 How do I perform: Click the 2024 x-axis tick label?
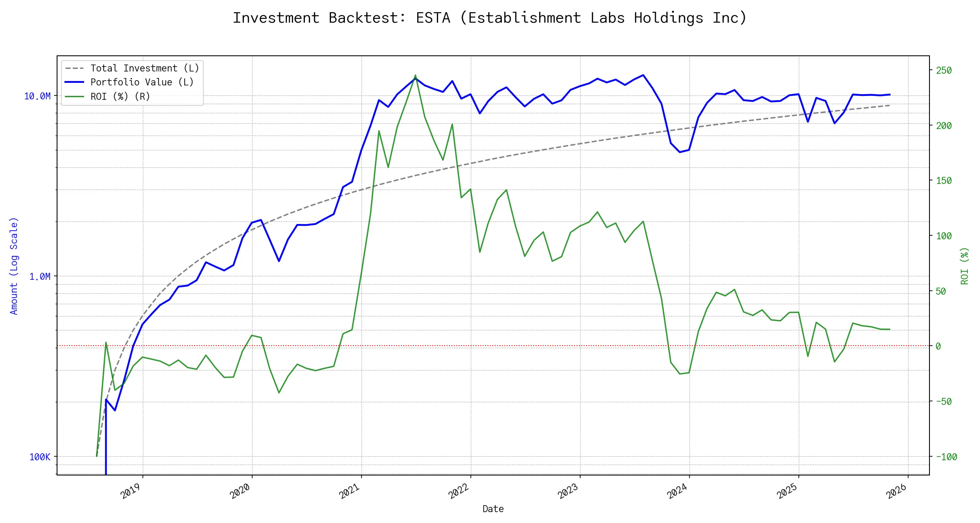[677, 491]
